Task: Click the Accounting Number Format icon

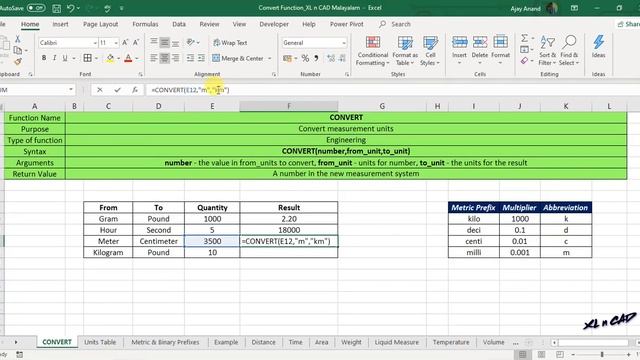Action: tap(287, 58)
